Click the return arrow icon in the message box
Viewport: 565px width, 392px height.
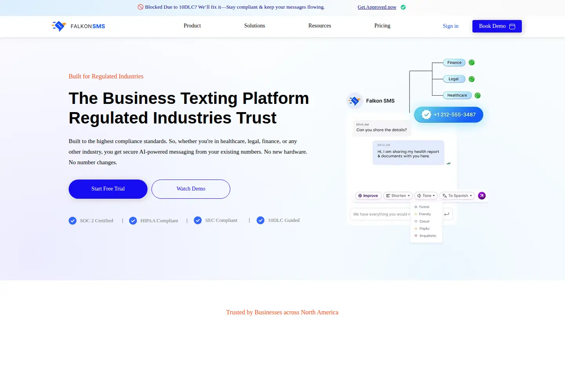tap(447, 214)
